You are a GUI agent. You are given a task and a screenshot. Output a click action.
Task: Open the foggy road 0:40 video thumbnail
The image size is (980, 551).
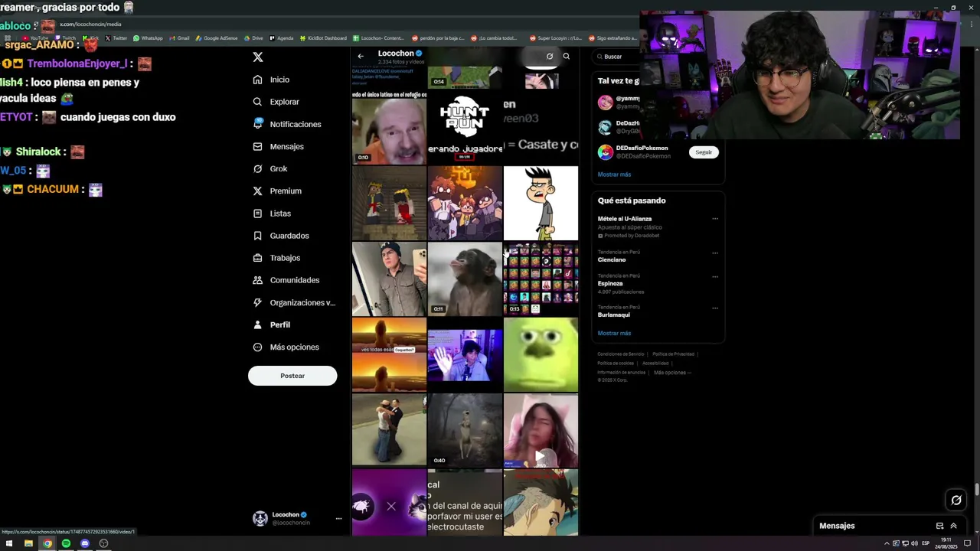[x=465, y=431]
